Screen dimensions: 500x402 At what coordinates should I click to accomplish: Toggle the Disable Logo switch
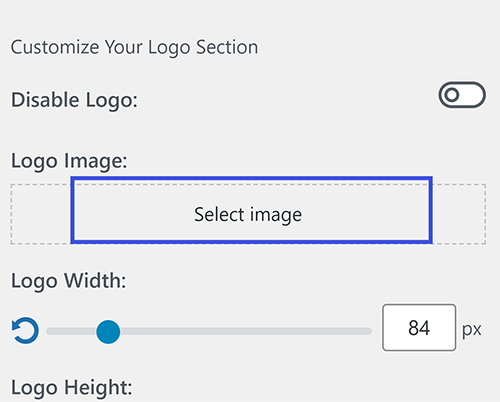tap(462, 95)
